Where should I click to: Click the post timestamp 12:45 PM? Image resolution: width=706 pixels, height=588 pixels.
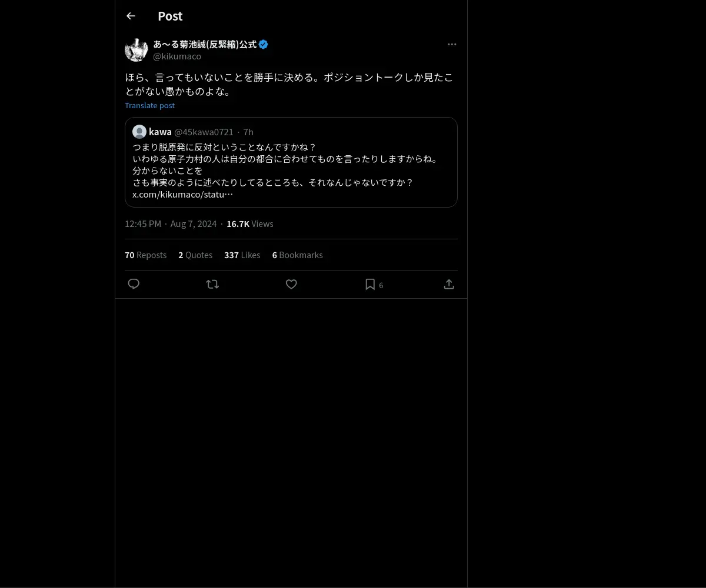(143, 223)
